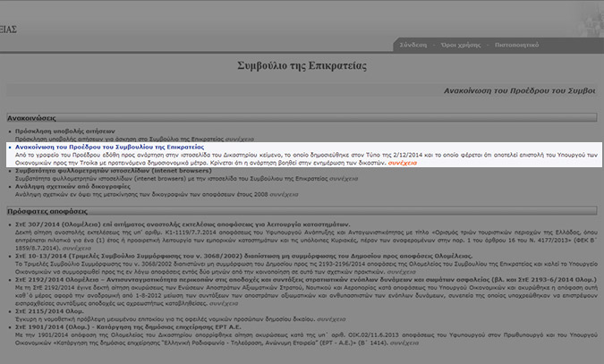604x364 pixels.
Task: Open the συνέχεια link after 'αποφάσεων έτους 2008'
Action: (284, 194)
